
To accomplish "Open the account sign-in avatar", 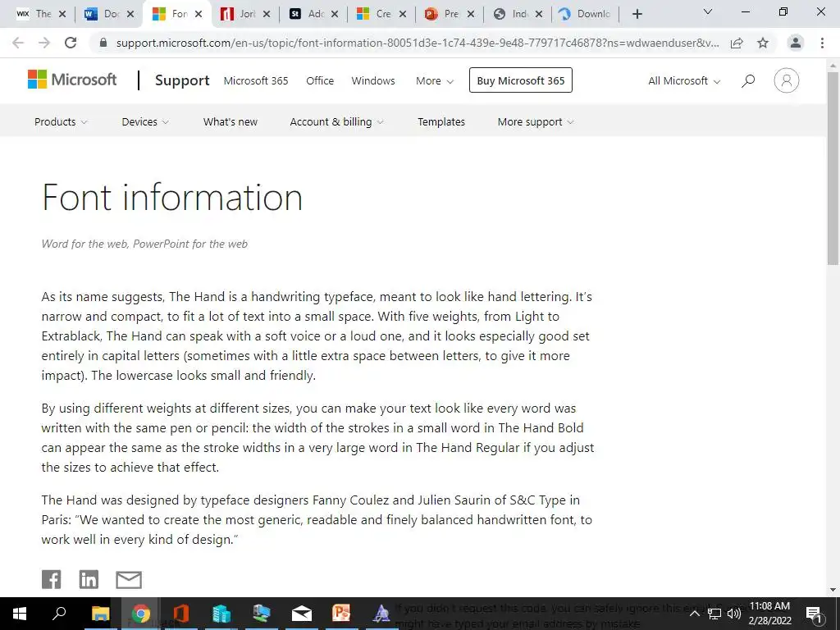I will [x=786, y=81].
